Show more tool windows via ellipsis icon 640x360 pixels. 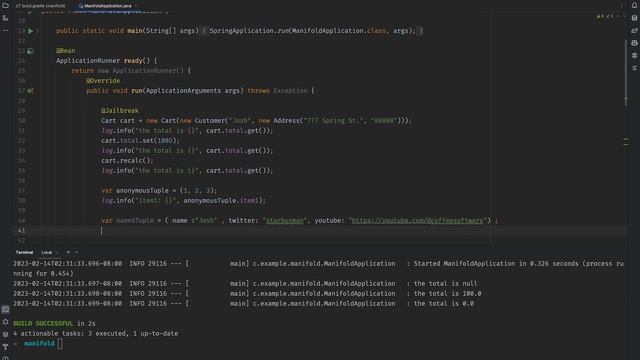[x=5, y=31]
